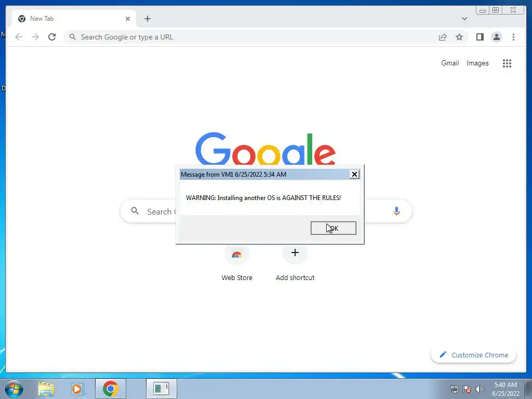
Task: Click the Chrome forward arrow
Action: (35, 37)
